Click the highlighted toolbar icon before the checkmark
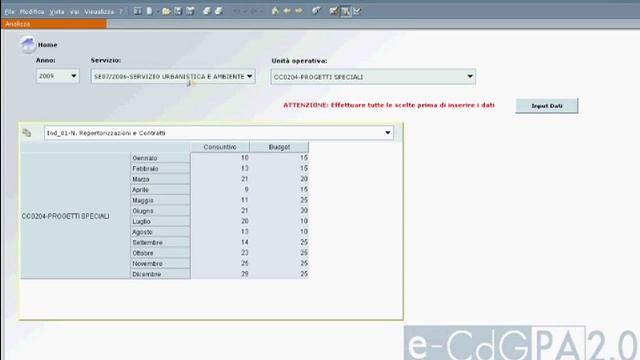This screenshot has width=640, height=360. [x=346, y=11]
